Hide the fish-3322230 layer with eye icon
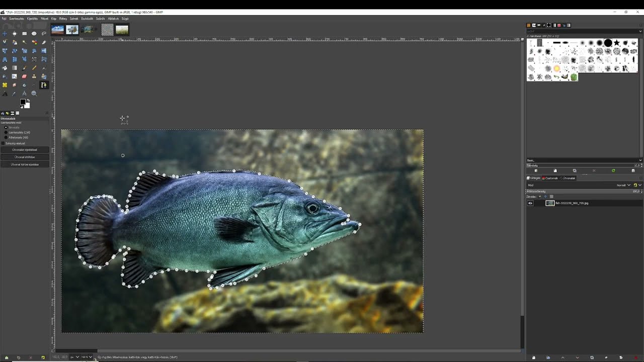 (530, 203)
